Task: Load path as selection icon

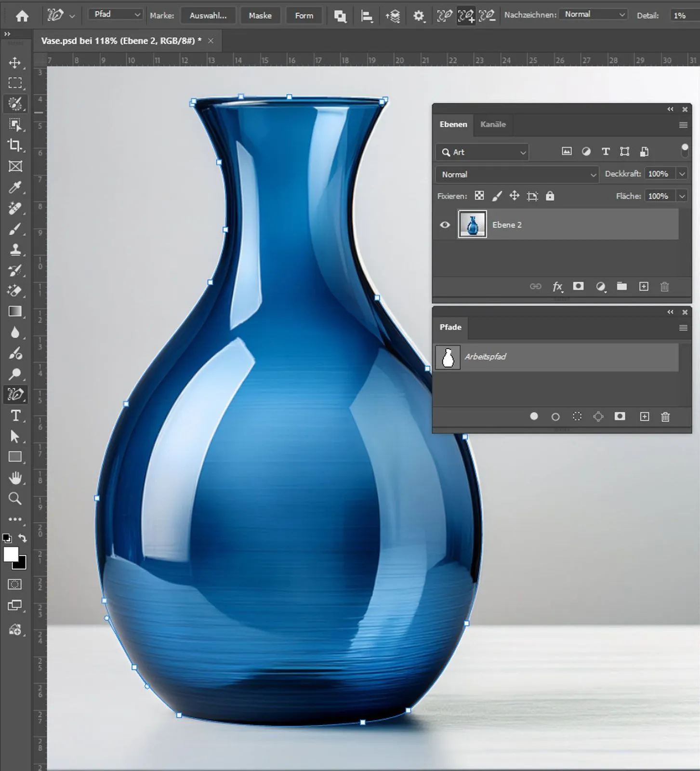Action: click(577, 417)
